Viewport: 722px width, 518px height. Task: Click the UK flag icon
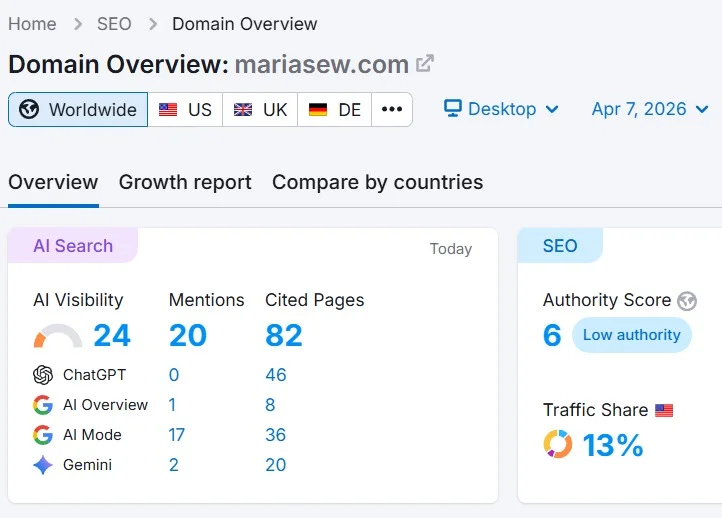point(243,110)
